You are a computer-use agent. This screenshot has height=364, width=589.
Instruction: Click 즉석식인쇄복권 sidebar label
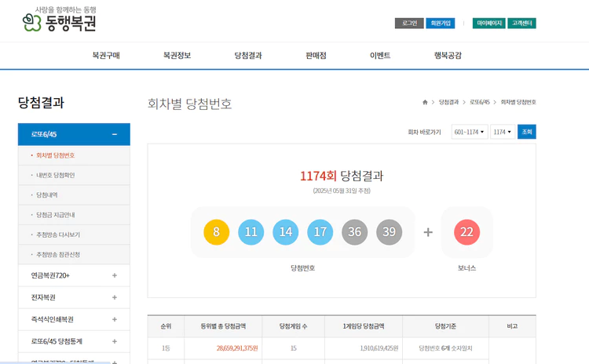(52, 319)
